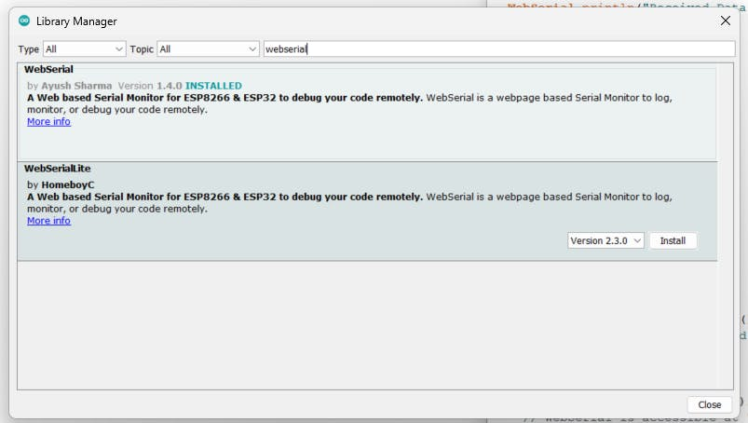Open the Topic filter dropdown

[x=208, y=49]
